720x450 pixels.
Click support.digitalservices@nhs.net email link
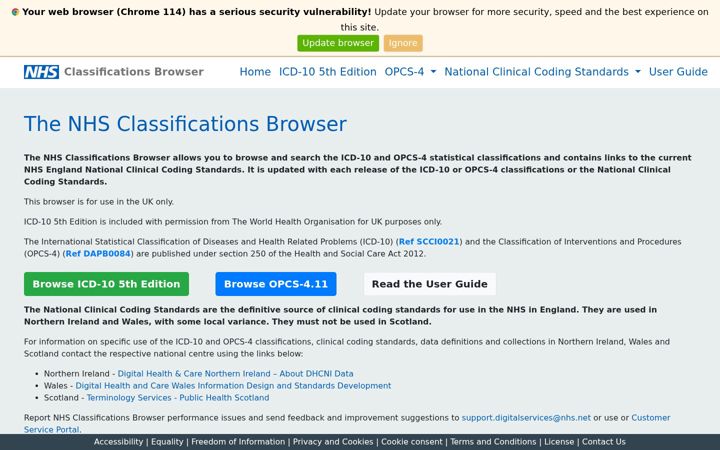pyautogui.click(x=526, y=418)
